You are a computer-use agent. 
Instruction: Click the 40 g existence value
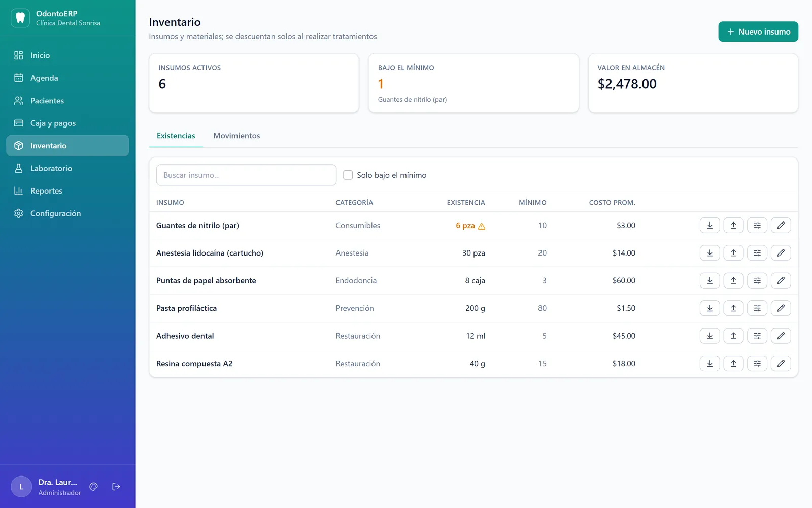tap(477, 364)
